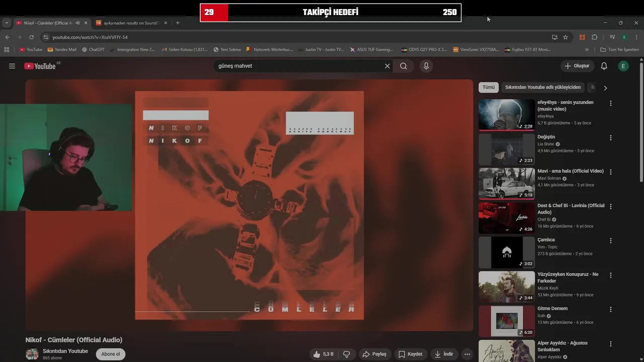Screen dimensions: 644x362
Task: Open the YouTube hamburger guide menu
Action: click(x=12, y=66)
